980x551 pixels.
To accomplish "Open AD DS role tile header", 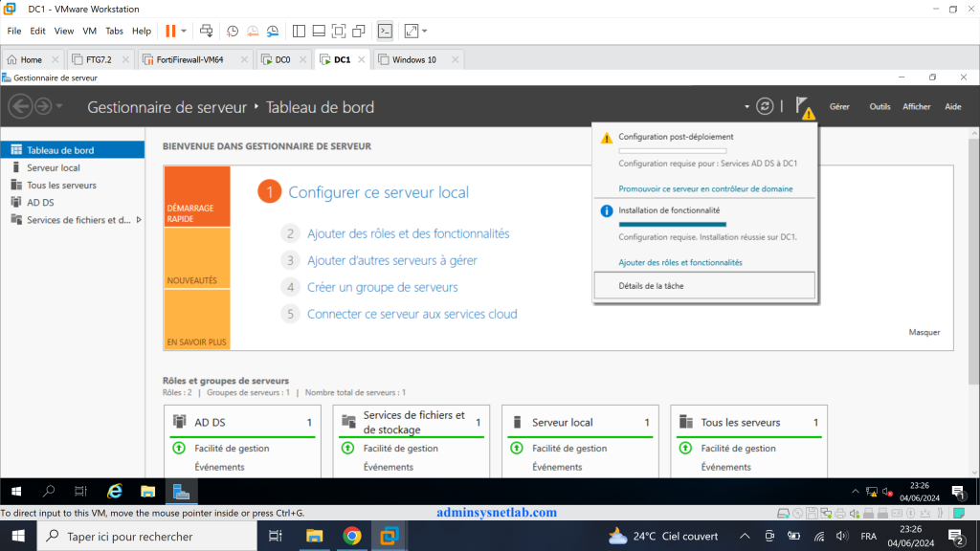I will point(242,422).
